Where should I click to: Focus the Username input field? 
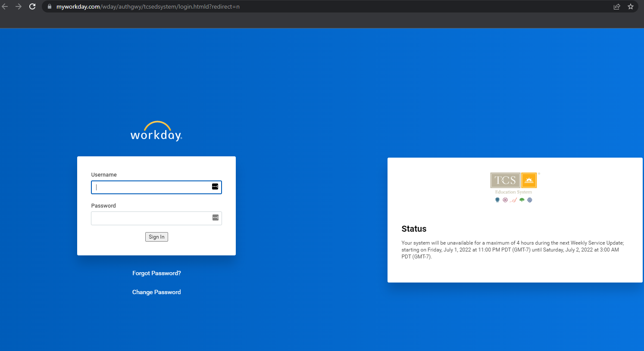[151, 187]
